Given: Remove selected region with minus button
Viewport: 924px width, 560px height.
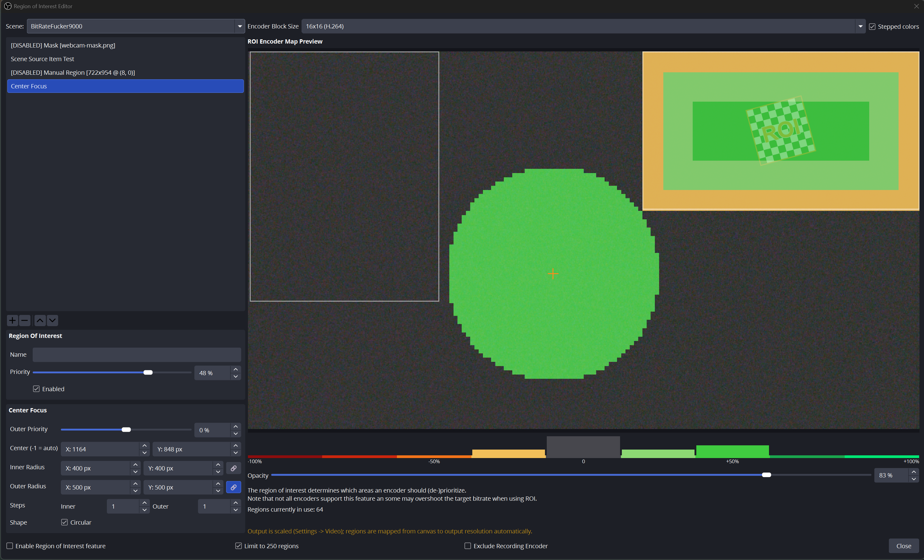Looking at the screenshot, I should 25,320.
